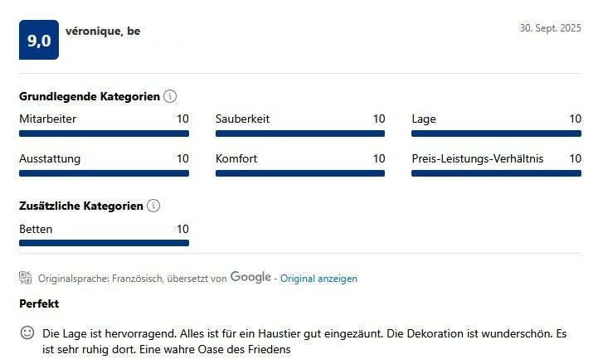Click the smiley face icon
598x364 pixels.
pyautogui.click(x=27, y=333)
